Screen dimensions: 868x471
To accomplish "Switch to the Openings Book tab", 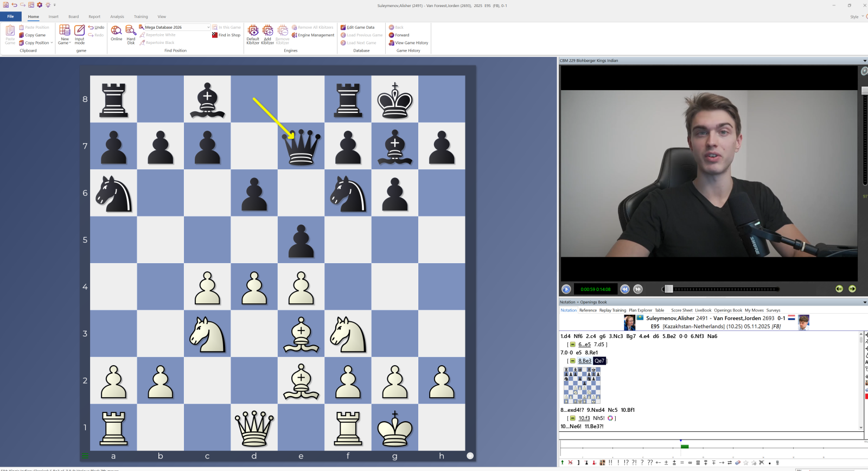I will coord(727,310).
